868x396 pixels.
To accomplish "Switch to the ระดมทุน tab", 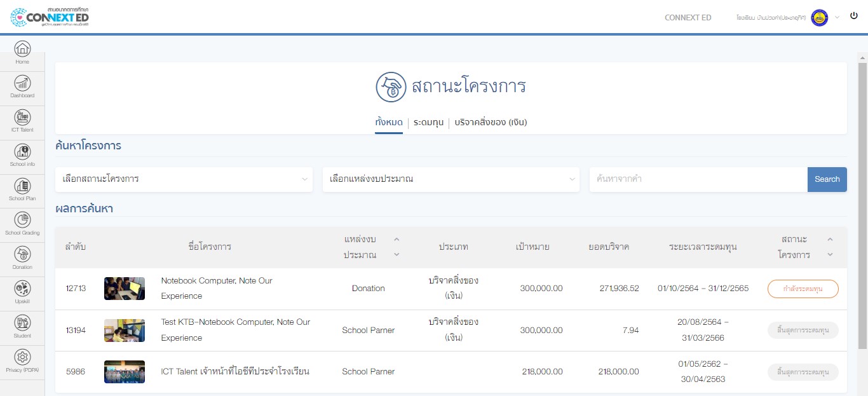I will tap(428, 122).
